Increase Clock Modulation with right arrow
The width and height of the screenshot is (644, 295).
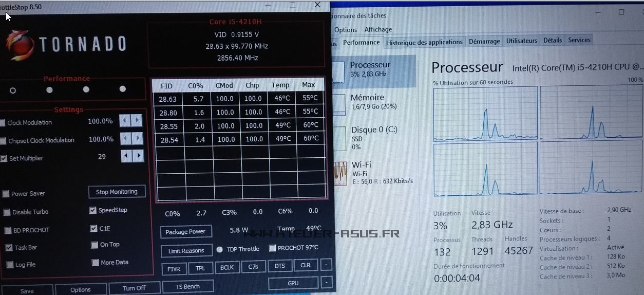[137, 121]
